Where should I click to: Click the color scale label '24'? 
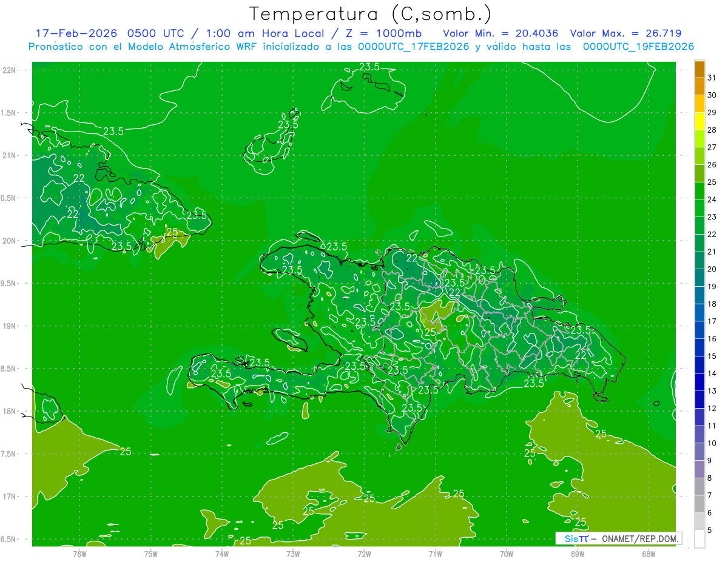712,199
